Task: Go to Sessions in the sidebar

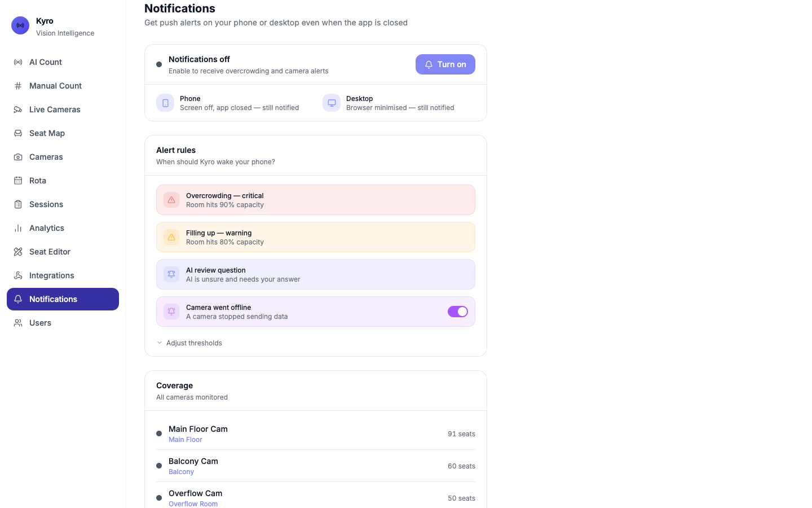Action: point(63,204)
